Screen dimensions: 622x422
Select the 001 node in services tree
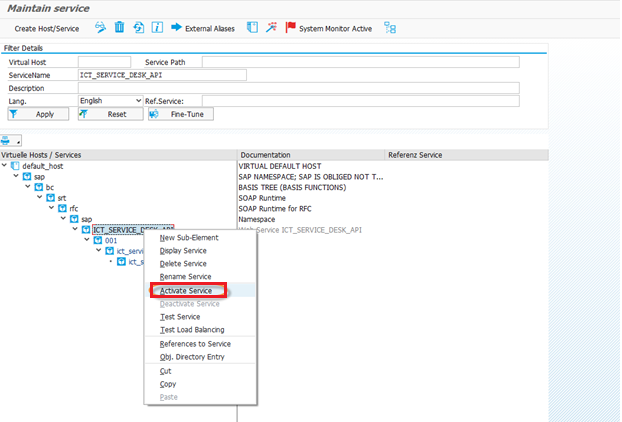click(111, 240)
